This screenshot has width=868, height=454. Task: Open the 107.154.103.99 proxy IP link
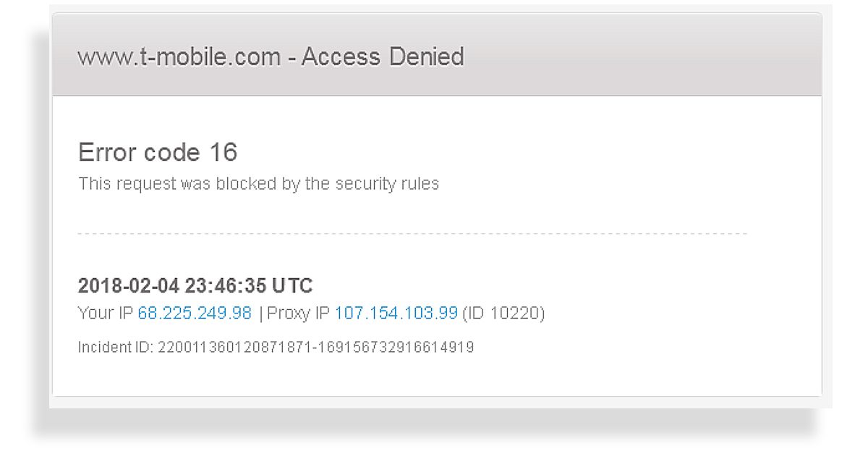pos(396,314)
